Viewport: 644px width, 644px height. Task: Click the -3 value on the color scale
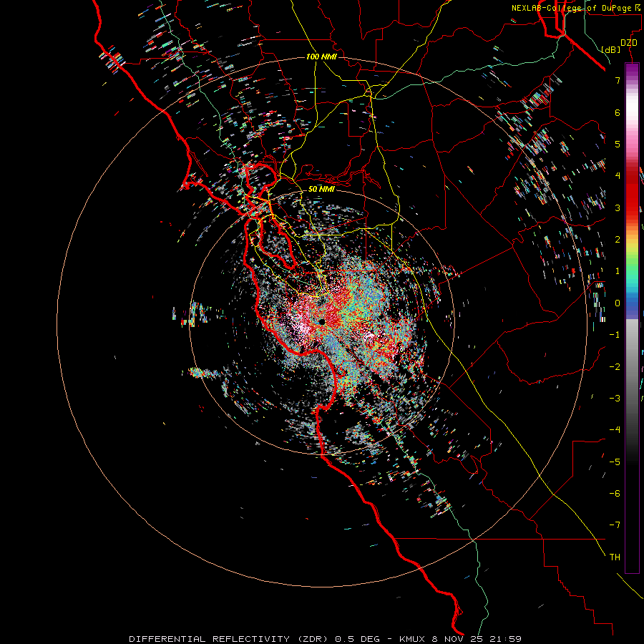pyautogui.click(x=615, y=399)
